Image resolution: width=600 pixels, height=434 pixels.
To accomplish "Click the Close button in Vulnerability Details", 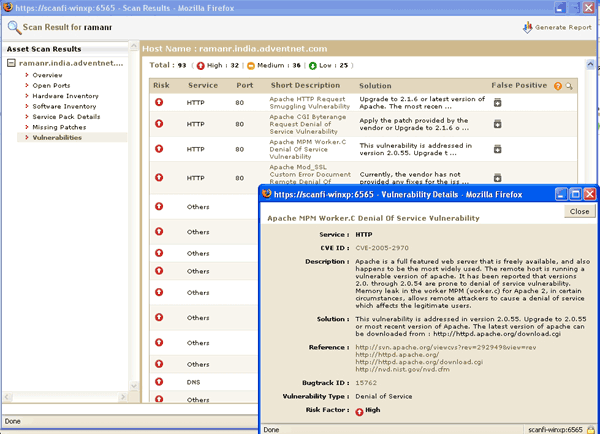I will (579, 212).
